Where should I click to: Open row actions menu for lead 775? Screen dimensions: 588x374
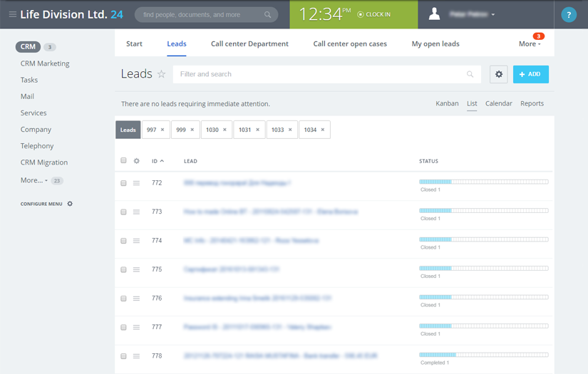pos(137,269)
